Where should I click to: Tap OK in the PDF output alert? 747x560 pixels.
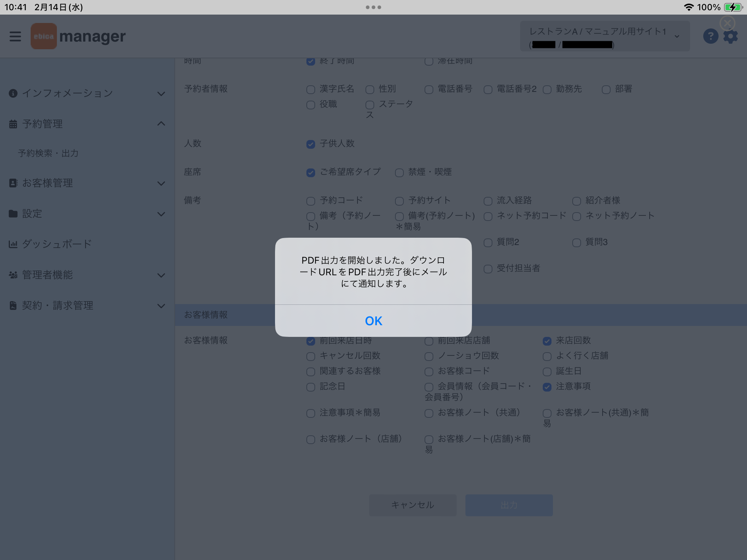point(373,321)
